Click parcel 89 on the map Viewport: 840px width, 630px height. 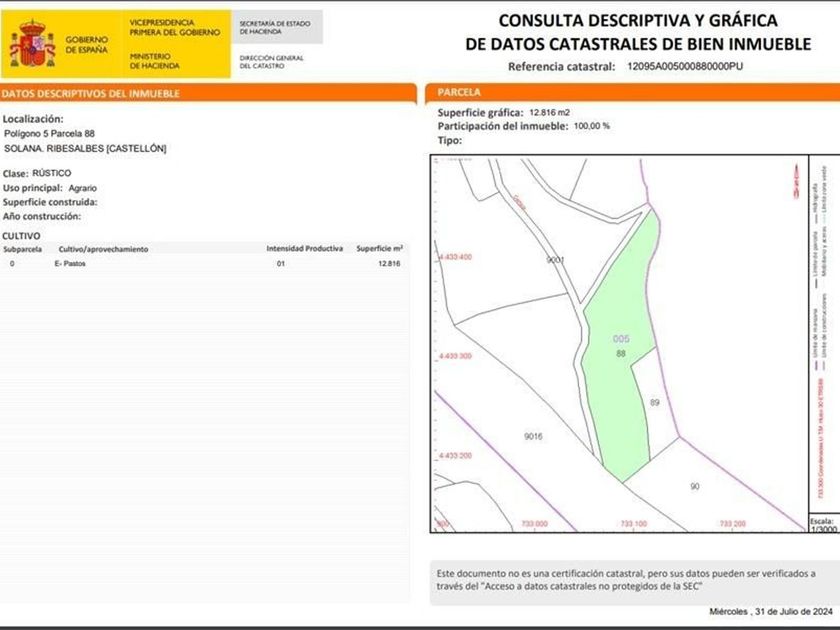[655, 402]
